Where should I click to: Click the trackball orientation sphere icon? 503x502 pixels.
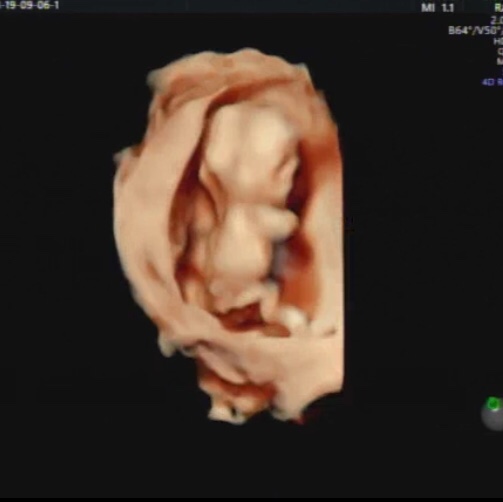click(492, 413)
